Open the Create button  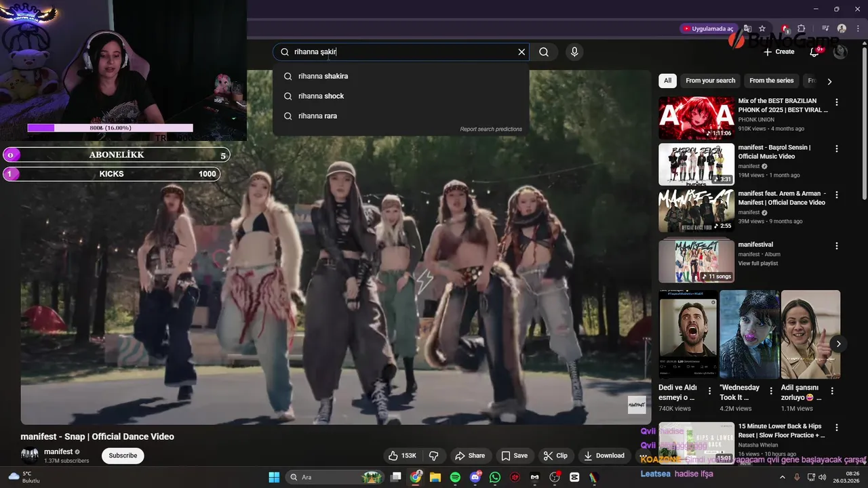(x=778, y=52)
